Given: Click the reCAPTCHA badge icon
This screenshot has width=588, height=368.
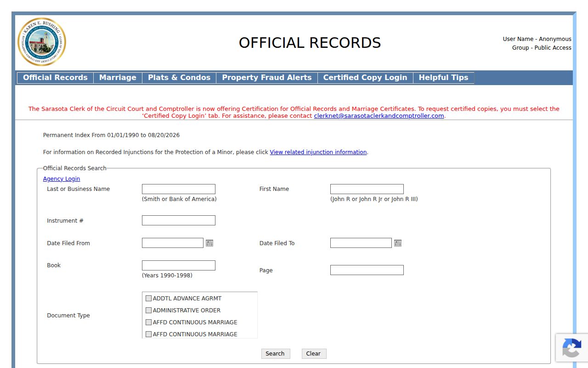Looking at the screenshot, I should click(571, 348).
